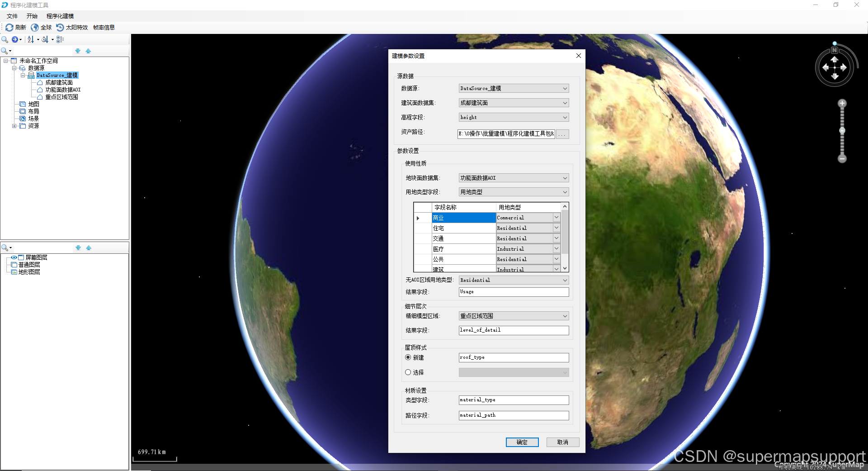Select the 功能面数据AOI dataset
The height and width of the screenshot is (471, 868).
point(63,90)
